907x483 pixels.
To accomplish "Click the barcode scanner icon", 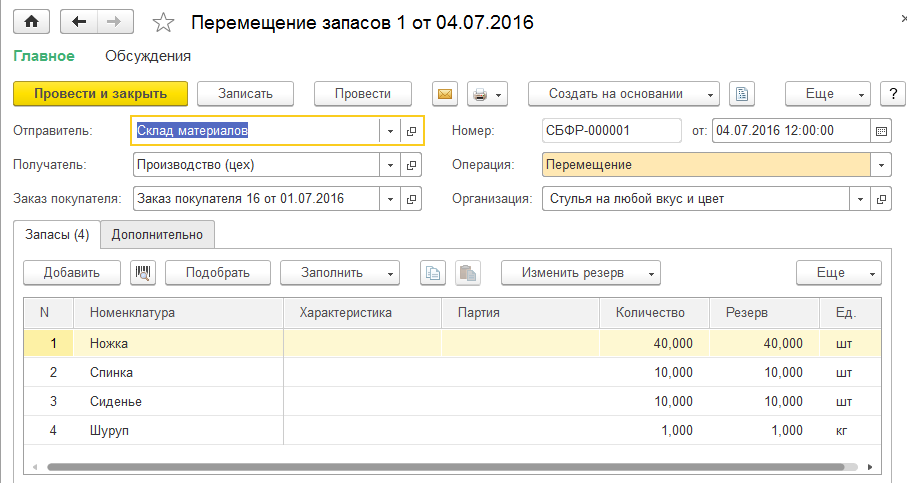I will point(143,273).
